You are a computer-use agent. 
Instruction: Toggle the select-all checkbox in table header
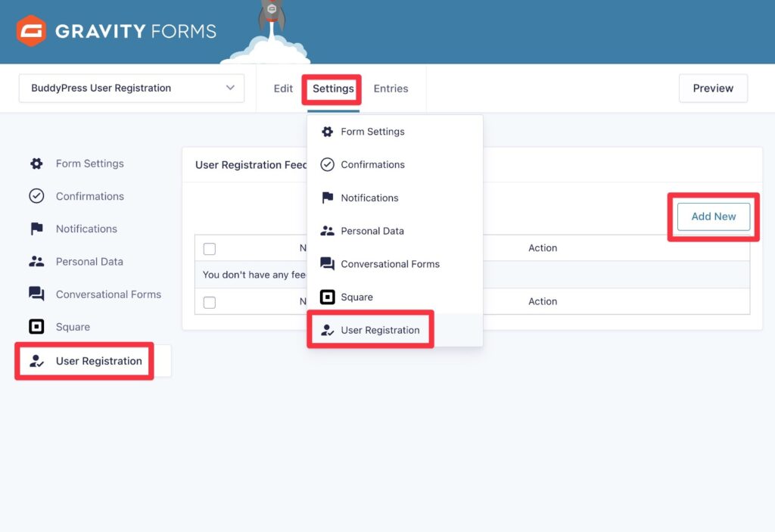[x=210, y=249]
